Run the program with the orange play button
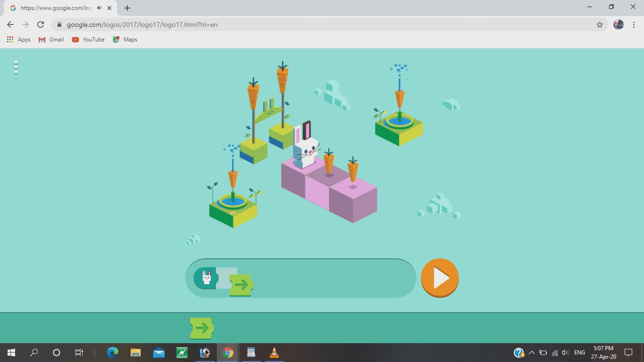644x362 pixels. (x=440, y=278)
